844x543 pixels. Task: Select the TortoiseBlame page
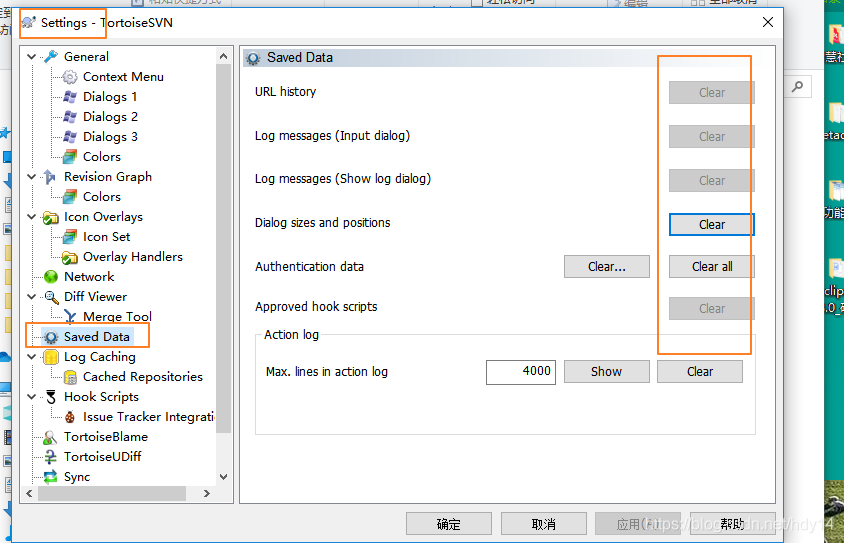point(106,437)
